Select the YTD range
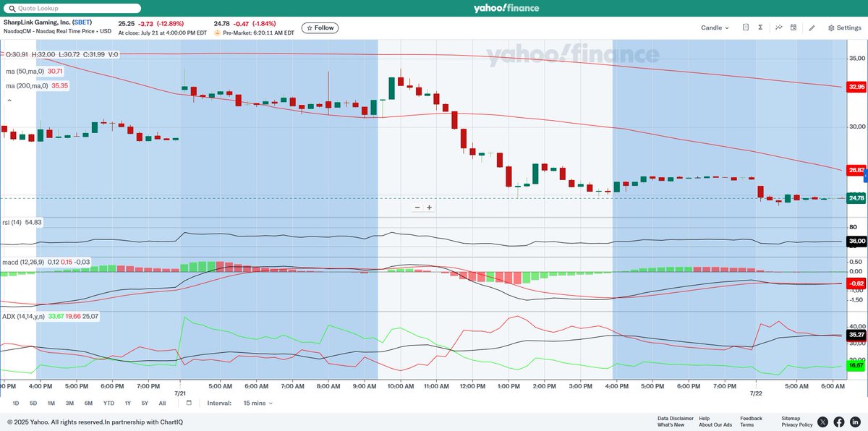The image size is (868, 431). point(109,403)
